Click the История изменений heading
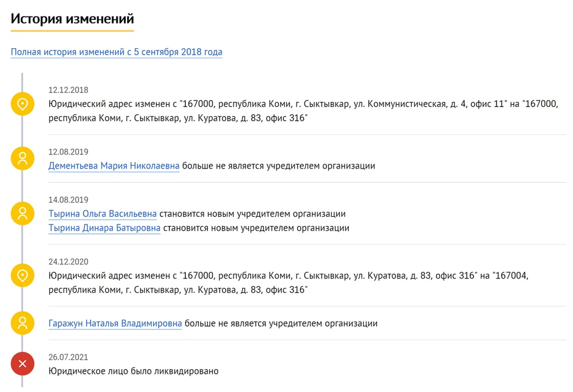The image size is (573, 392). 72,19
